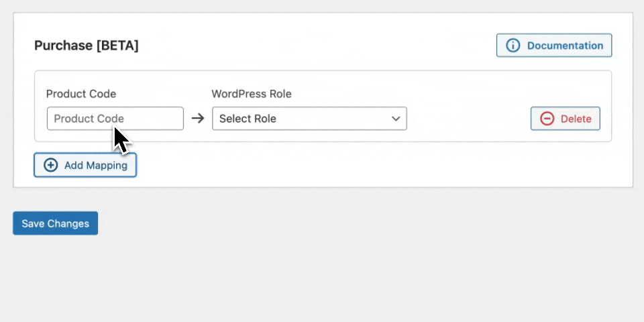Image resolution: width=644 pixels, height=322 pixels.
Task: Click the WordPress Role field label
Action: point(251,94)
